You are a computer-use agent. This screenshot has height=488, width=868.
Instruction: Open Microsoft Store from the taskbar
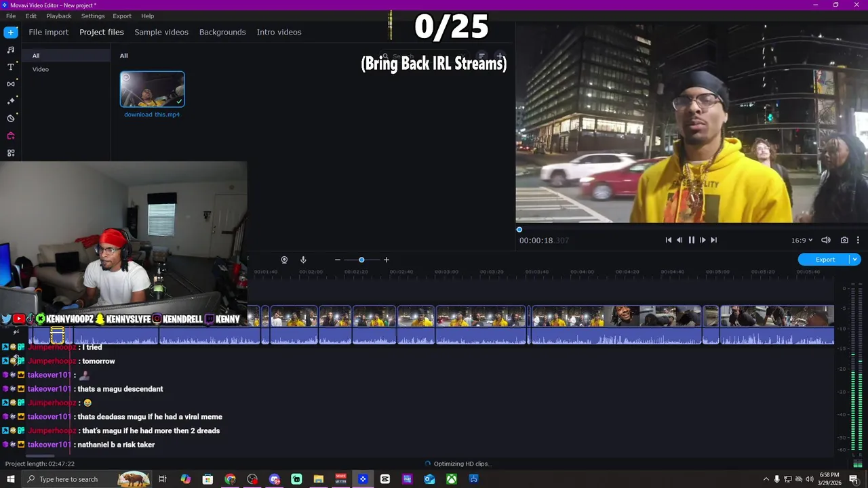[x=208, y=479]
